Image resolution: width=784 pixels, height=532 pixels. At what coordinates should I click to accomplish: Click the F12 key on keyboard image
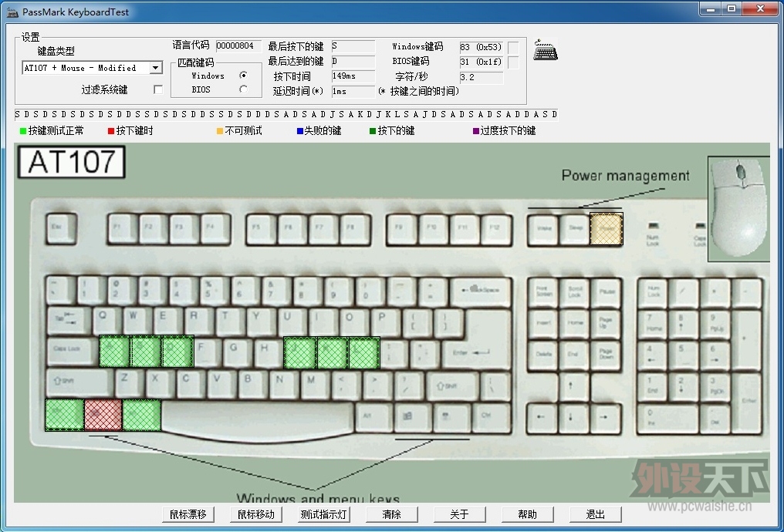495,229
